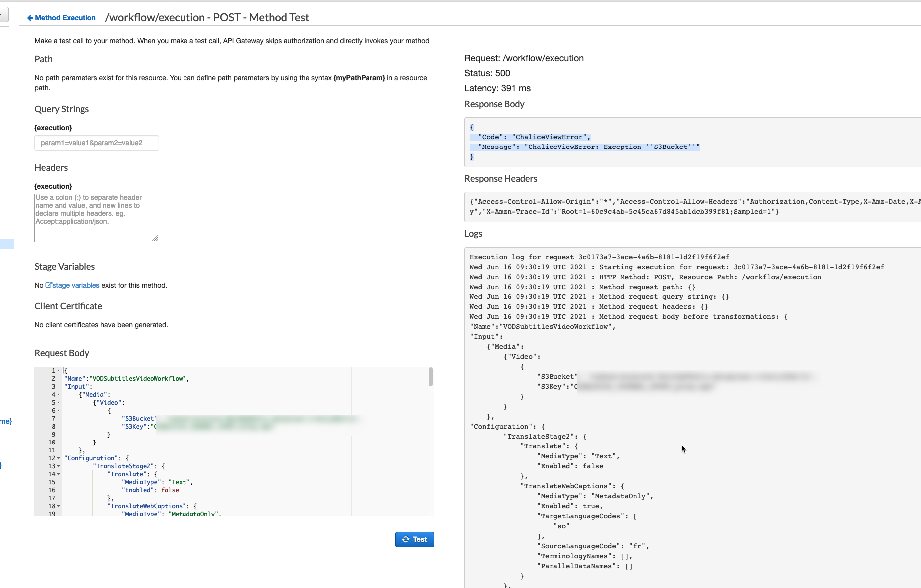This screenshot has height=588, width=921.
Task: Collapse the TranslateWebCaptions block on line 18
Action: click(58, 506)
